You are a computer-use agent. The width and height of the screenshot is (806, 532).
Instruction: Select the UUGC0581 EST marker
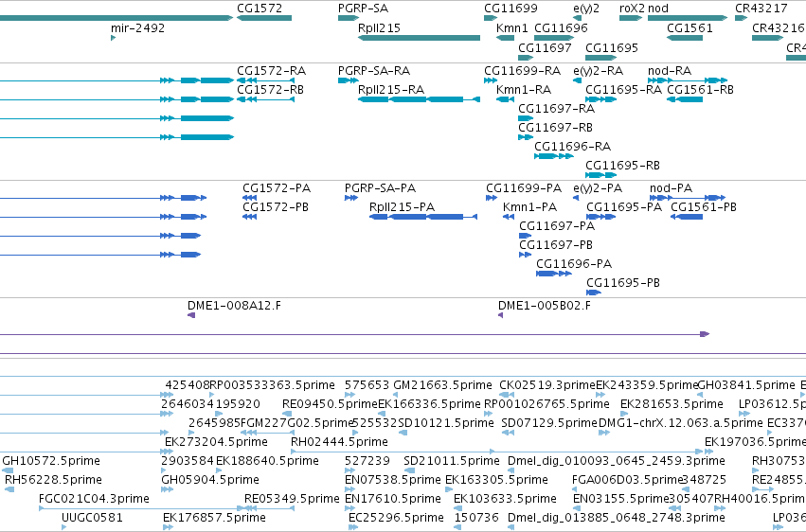(63, 527)
